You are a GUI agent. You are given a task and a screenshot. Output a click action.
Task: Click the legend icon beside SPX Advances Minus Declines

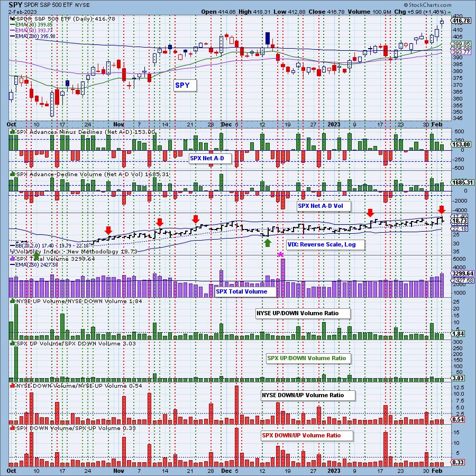[x=13, y=132]
